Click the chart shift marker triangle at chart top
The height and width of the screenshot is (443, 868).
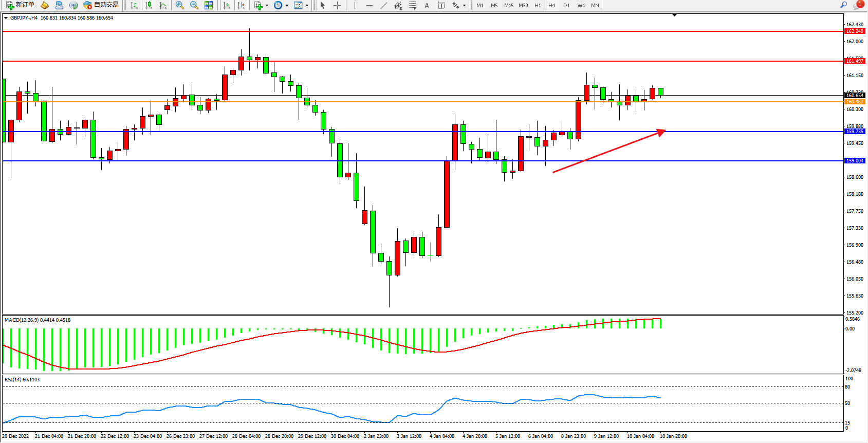pyautogui.click(x=674, y=15)
